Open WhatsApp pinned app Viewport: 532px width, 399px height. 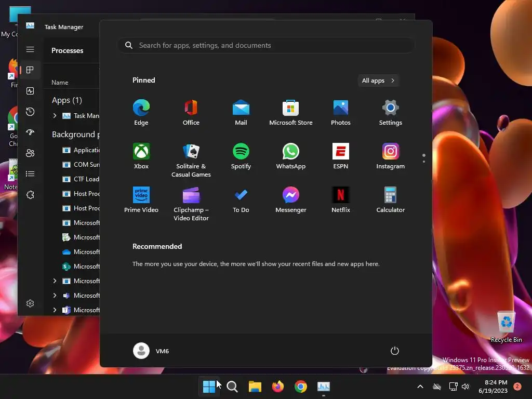(291, 156)
